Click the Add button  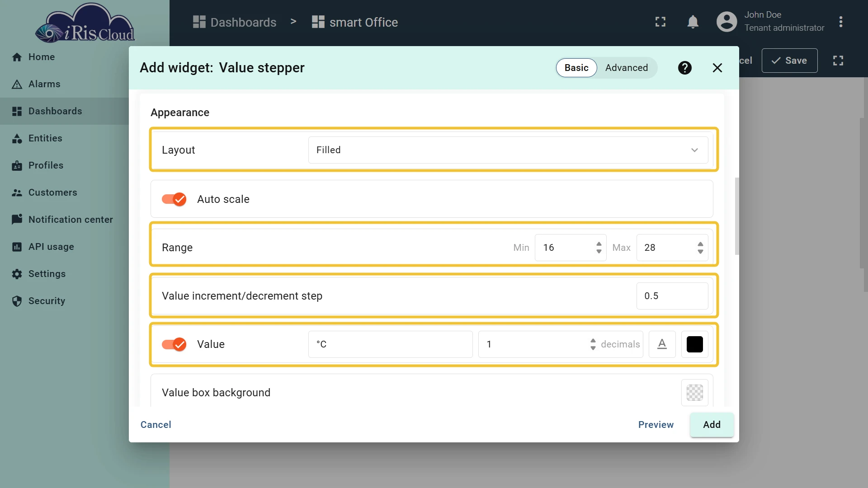click(712, 425)
